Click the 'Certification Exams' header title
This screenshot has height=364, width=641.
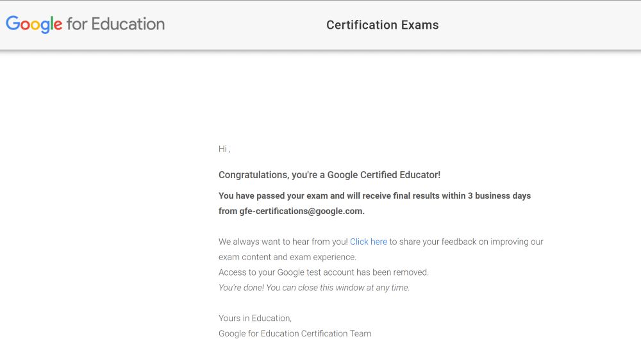click(x=382, y=25)
